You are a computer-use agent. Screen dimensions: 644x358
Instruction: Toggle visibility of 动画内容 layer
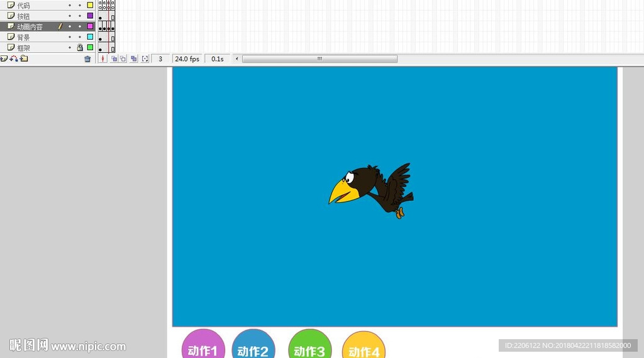click(x=69, y=26)
